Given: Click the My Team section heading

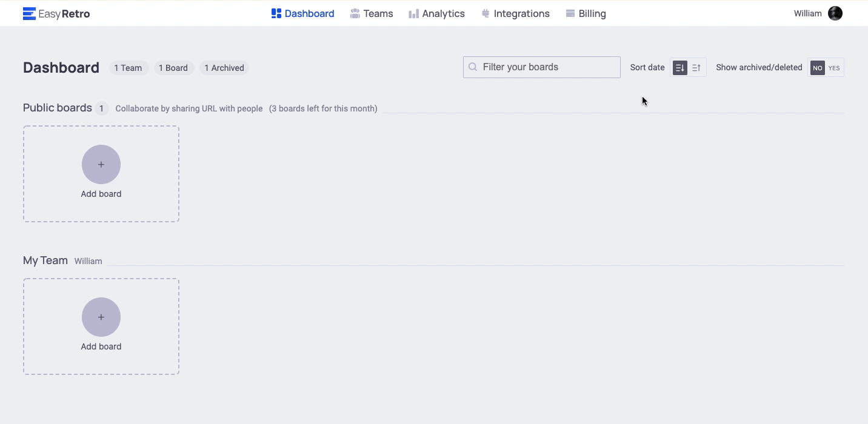Looking at the screenshot, I should pyautogui.click(x=45, y=260).
